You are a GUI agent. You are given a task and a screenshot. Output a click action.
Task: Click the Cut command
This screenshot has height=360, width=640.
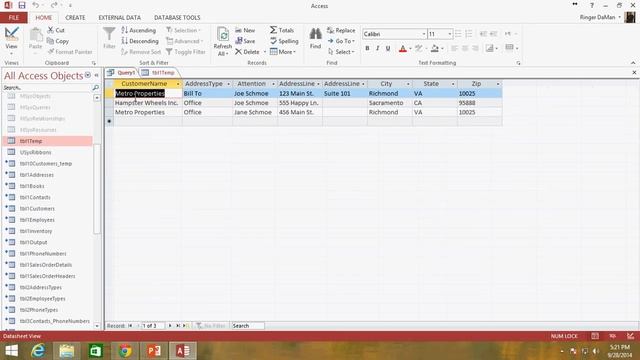[x=56, y=30]
